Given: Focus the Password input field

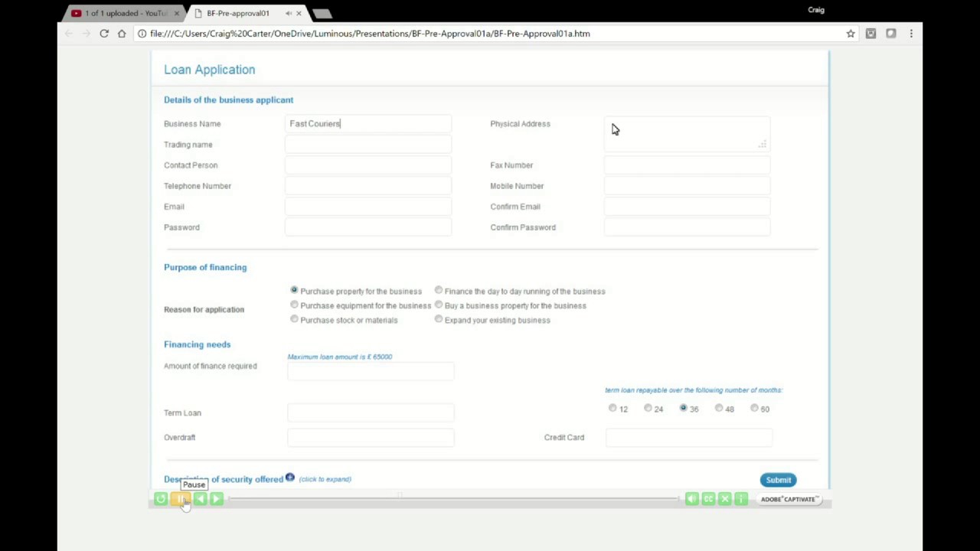Looking at the screenshot, I should (x=368, y=227).
